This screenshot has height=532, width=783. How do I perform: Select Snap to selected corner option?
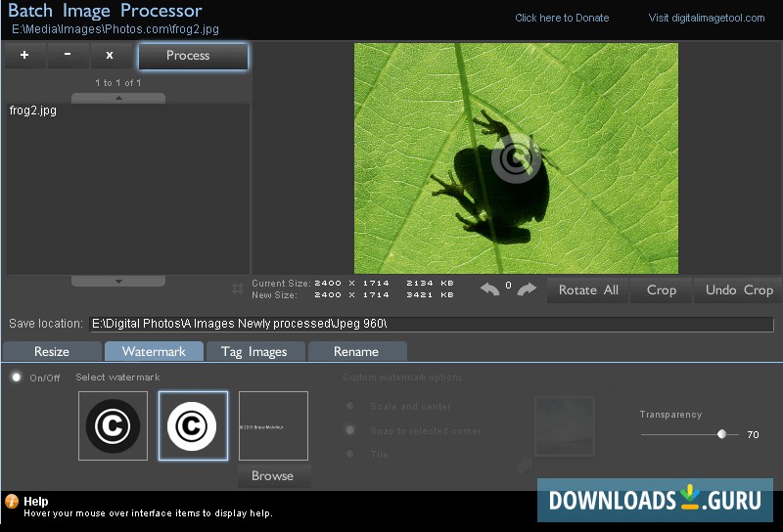350,429
